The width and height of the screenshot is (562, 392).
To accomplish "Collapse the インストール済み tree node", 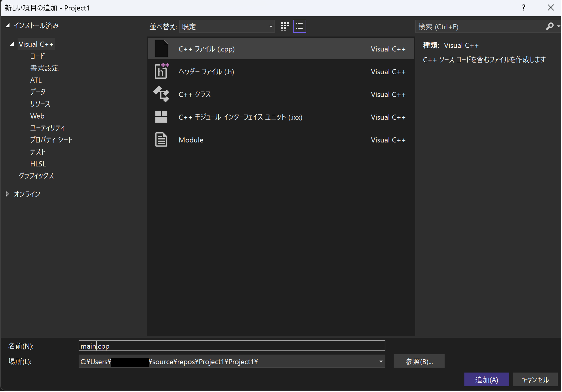I will [x=8, y=25].
